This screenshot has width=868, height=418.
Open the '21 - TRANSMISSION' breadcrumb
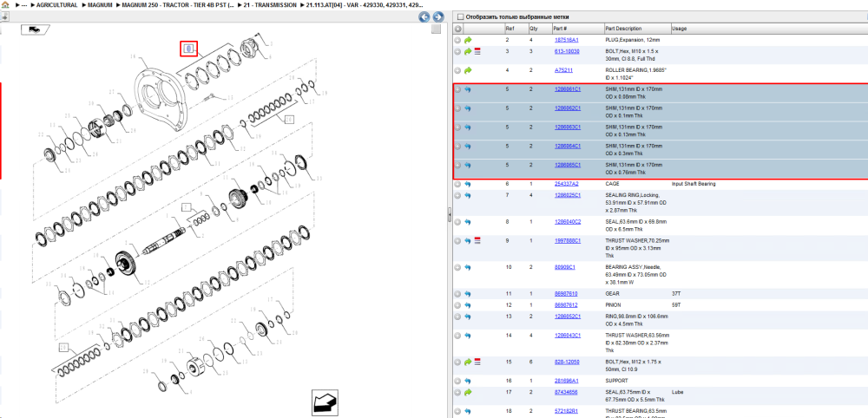(x=268, y=5)
